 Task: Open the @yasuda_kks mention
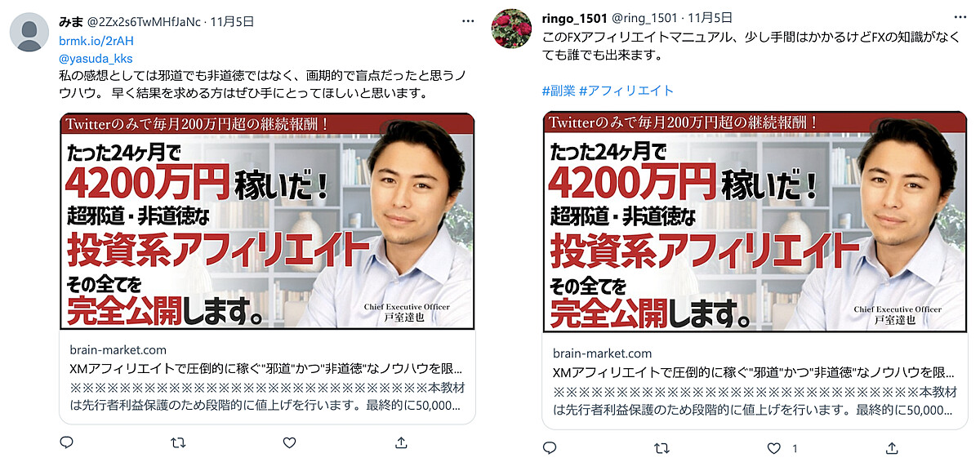pyautogui.click(x=96, y=58)
